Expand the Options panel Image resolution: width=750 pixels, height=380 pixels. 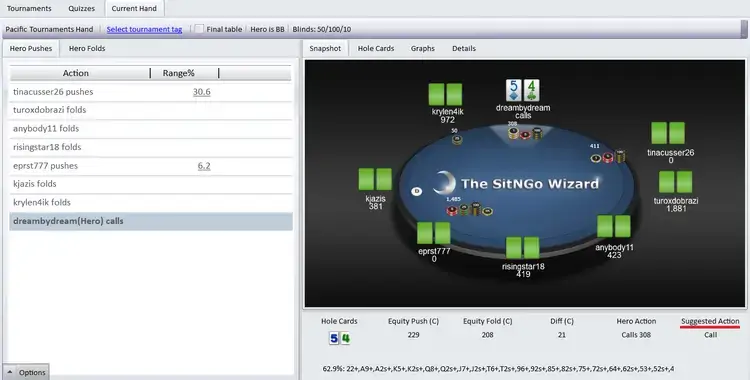[x=26, y=372]
